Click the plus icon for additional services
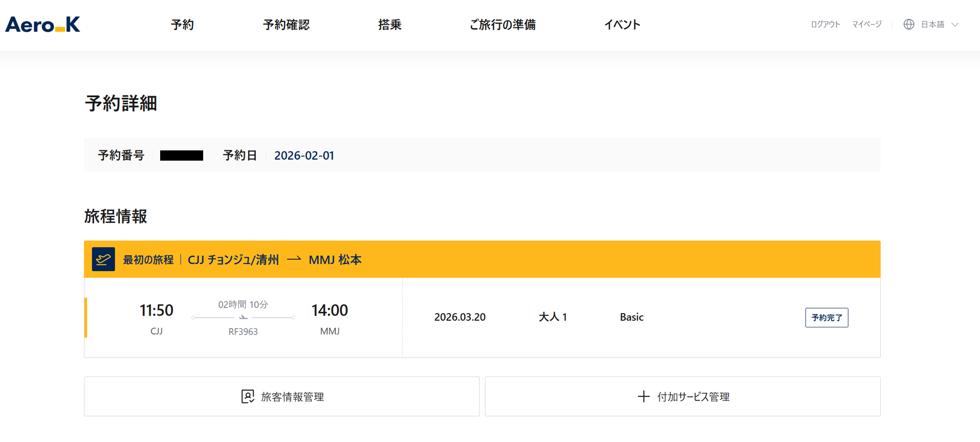This screenshot has width=980, height=442. click(x=643, y=396)
